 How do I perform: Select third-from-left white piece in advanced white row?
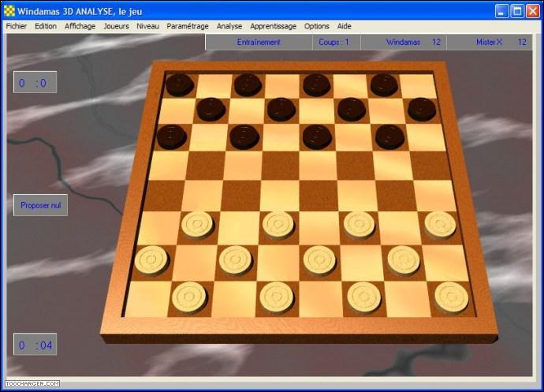[359, 226]
